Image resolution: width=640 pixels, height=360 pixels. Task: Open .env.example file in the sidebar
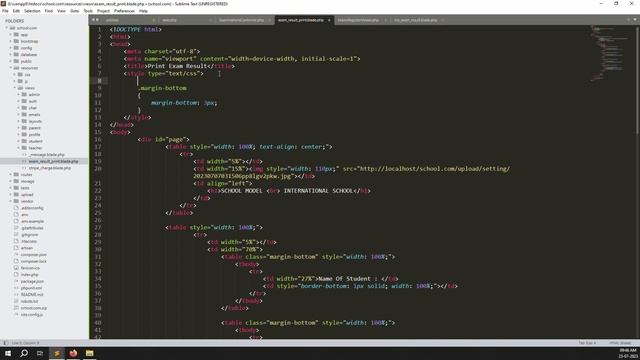pos(33,221)
